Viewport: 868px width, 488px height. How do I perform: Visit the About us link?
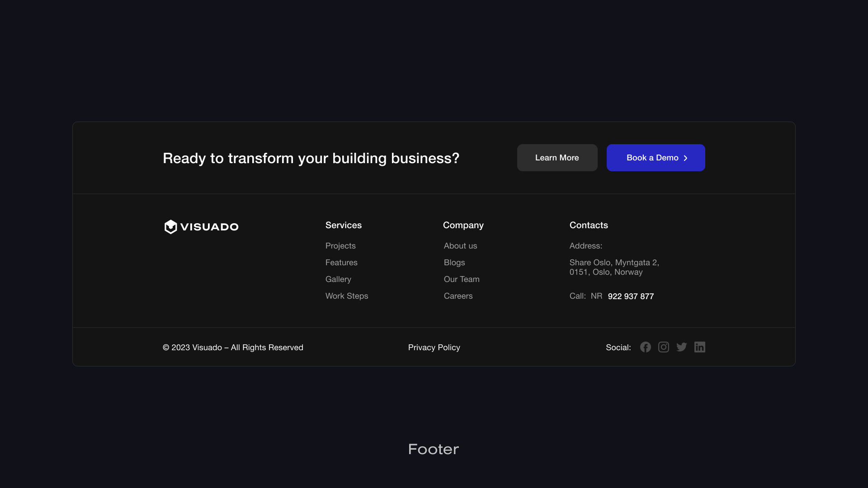point(460,246)
